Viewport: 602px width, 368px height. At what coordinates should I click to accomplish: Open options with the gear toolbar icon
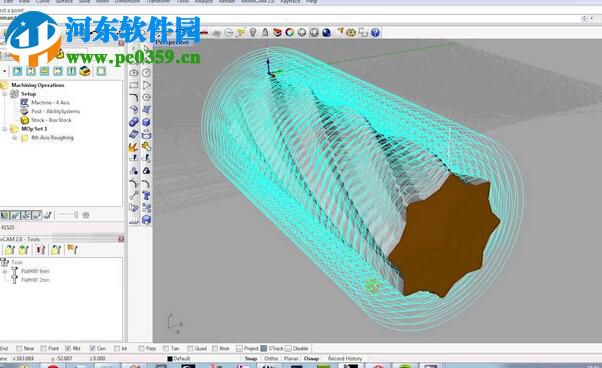(x=351, y=33)
